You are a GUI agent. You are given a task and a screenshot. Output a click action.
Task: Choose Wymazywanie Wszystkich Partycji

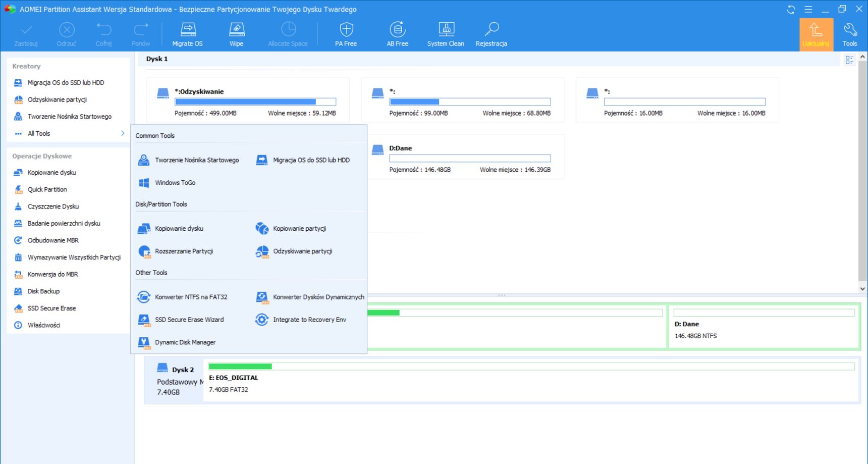click(74, 257)
